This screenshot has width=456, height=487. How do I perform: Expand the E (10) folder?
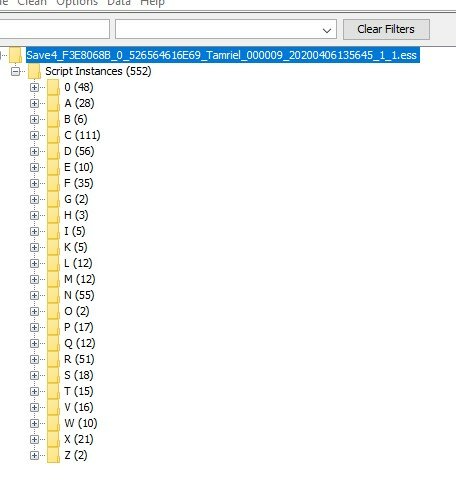tap(34, 167)
